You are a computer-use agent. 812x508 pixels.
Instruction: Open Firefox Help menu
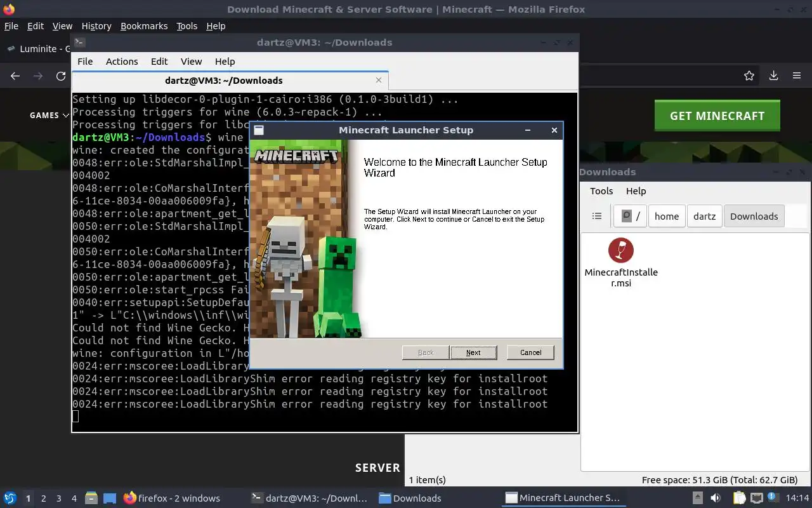pyautogui.click(x=216, y=26)
